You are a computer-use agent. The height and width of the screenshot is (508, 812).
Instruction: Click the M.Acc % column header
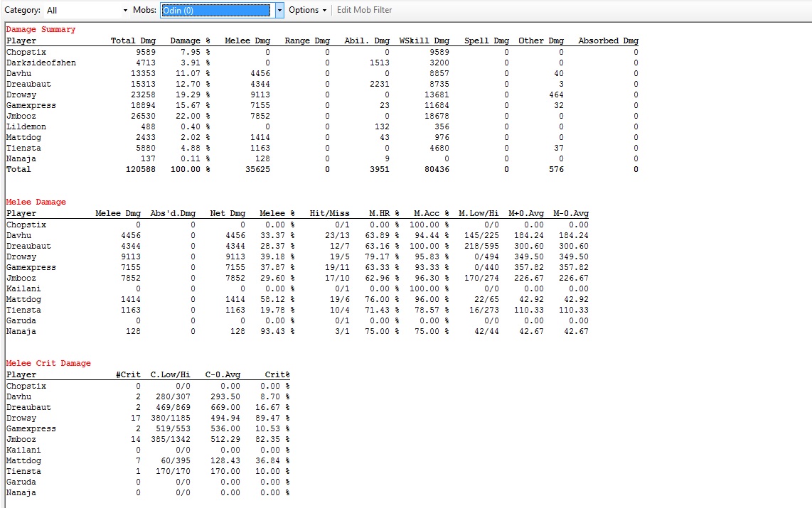432,214
